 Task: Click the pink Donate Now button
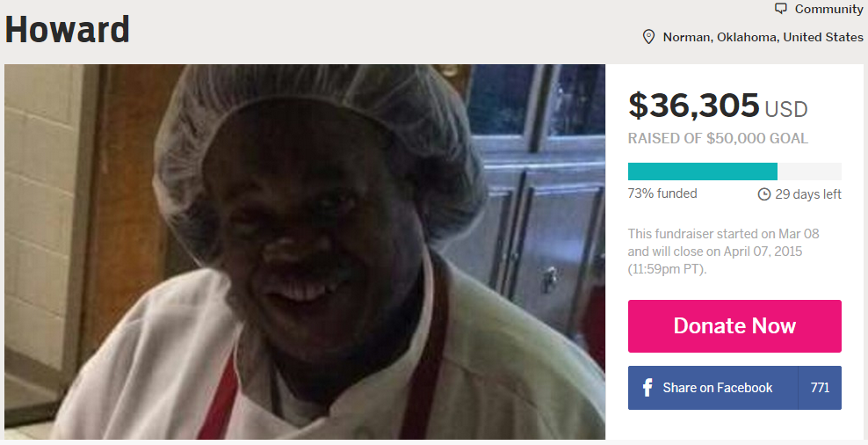pyautogui.click(x=734, y=326)
